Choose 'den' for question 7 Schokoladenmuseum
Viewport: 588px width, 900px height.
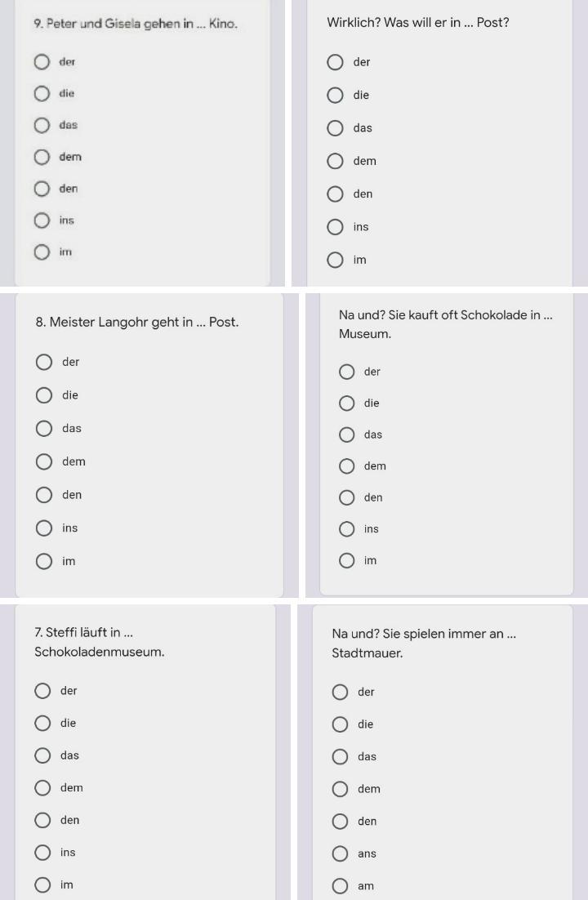pyautogui.click(x=43, y=821)
